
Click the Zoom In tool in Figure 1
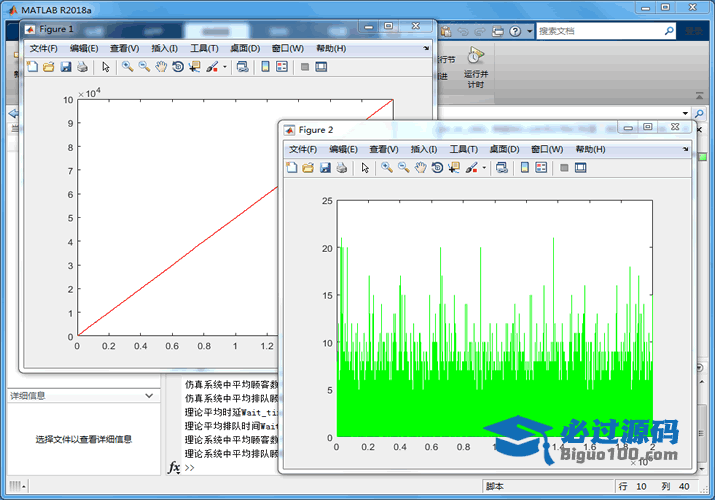[128, 67]
